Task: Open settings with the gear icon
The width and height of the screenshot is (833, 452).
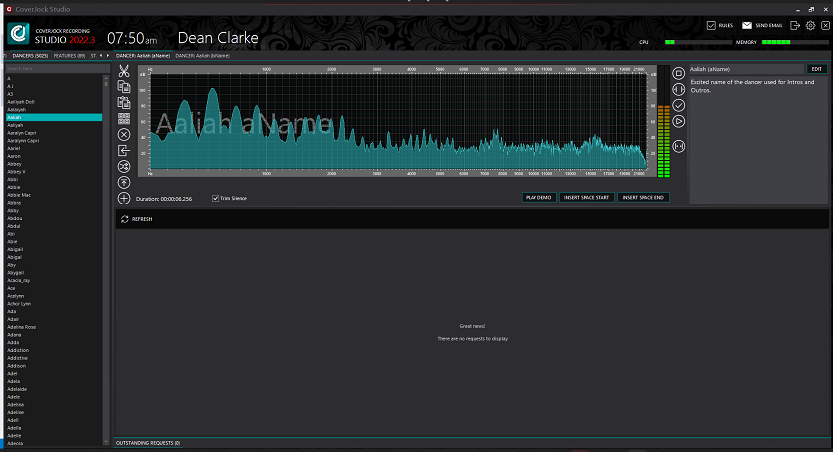Action: click(x=810, y=25)
